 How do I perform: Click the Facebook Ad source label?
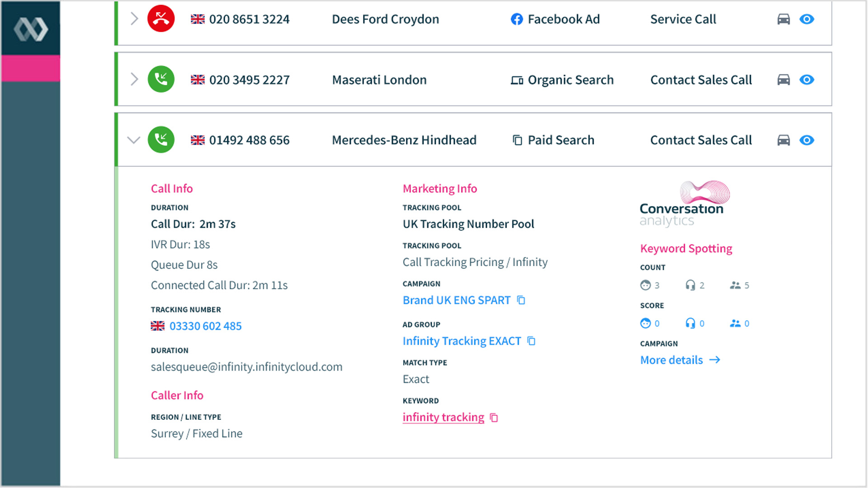[x=564, y=19]
